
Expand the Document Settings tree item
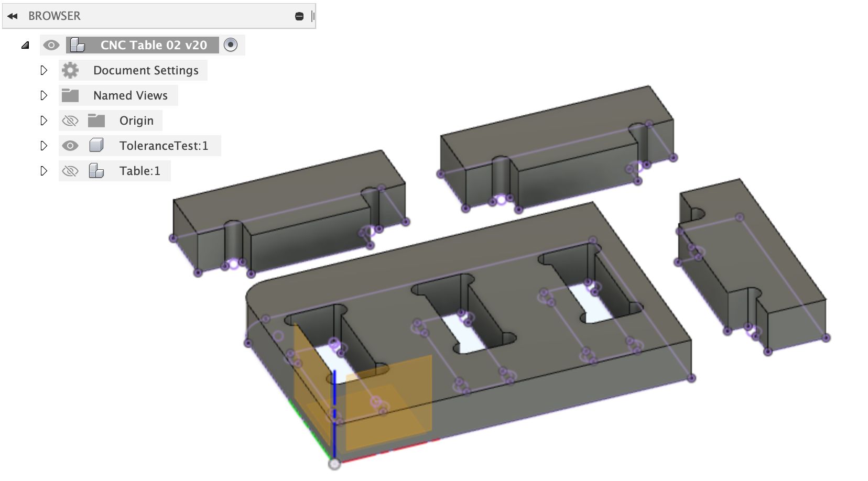[44, 70]
